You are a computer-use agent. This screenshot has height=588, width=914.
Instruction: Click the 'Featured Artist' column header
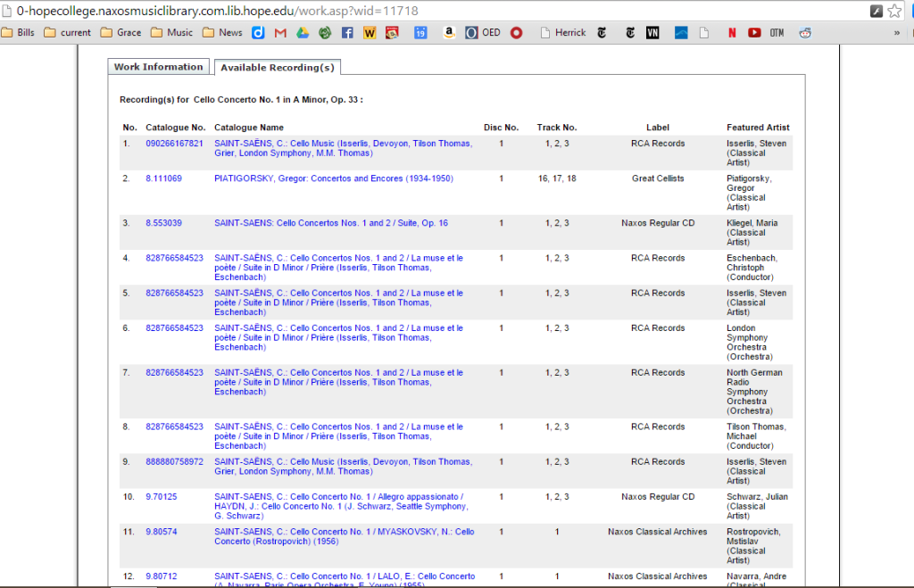click(x=758, y=127)
